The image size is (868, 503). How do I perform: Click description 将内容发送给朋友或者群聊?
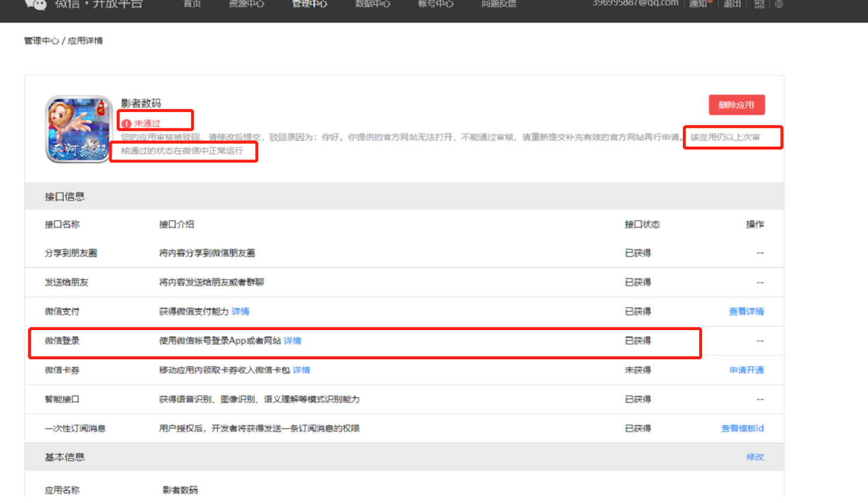click(x=211, y=282)
